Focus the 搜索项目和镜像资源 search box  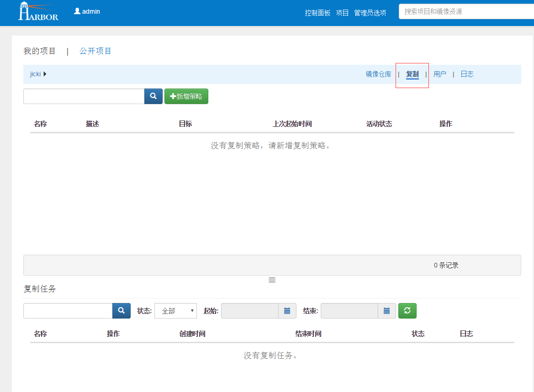[466, 11]
